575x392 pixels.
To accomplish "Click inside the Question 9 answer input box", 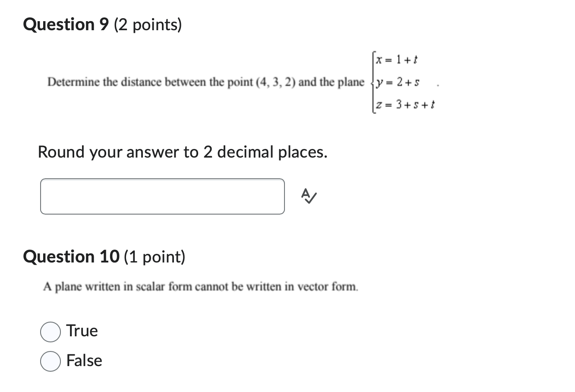I will pyautogui.click(x=162, y=196).
